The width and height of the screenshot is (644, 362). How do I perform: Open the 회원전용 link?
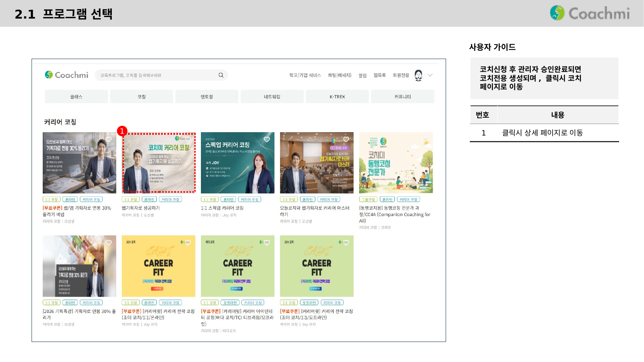tap(401, 75)
